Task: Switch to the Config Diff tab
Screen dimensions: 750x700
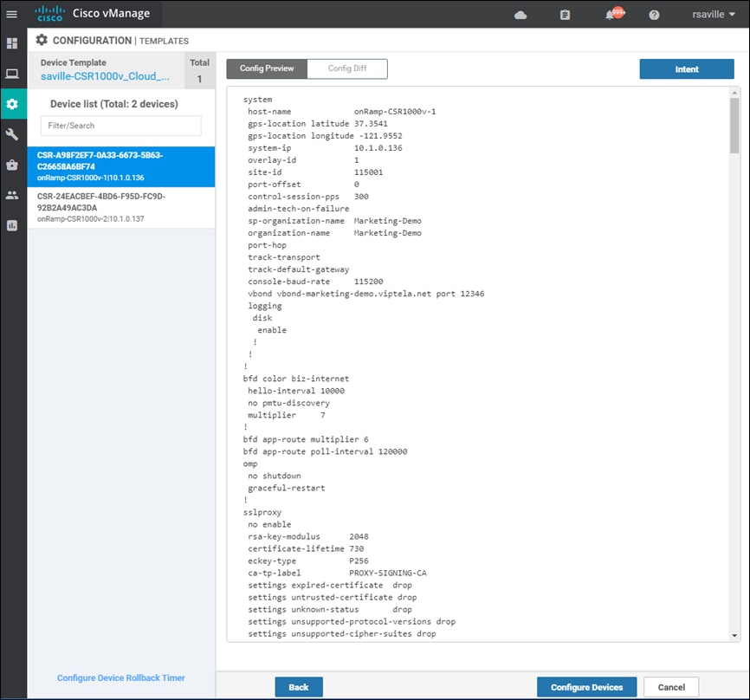Action: (x=347, y=68)
